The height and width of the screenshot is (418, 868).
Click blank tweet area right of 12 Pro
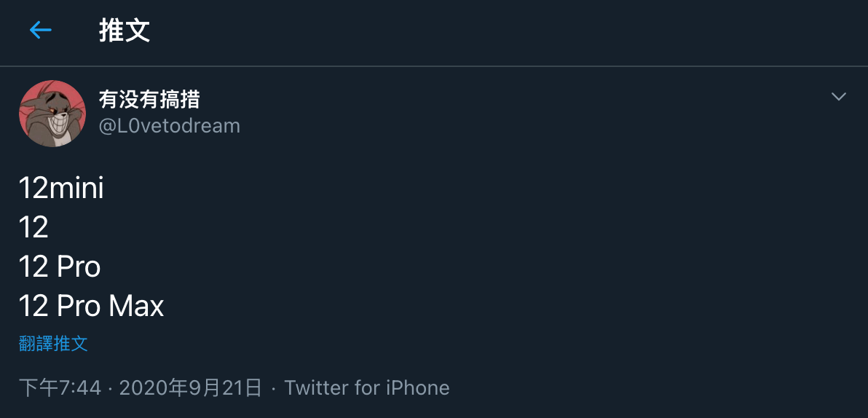[437, 267]
